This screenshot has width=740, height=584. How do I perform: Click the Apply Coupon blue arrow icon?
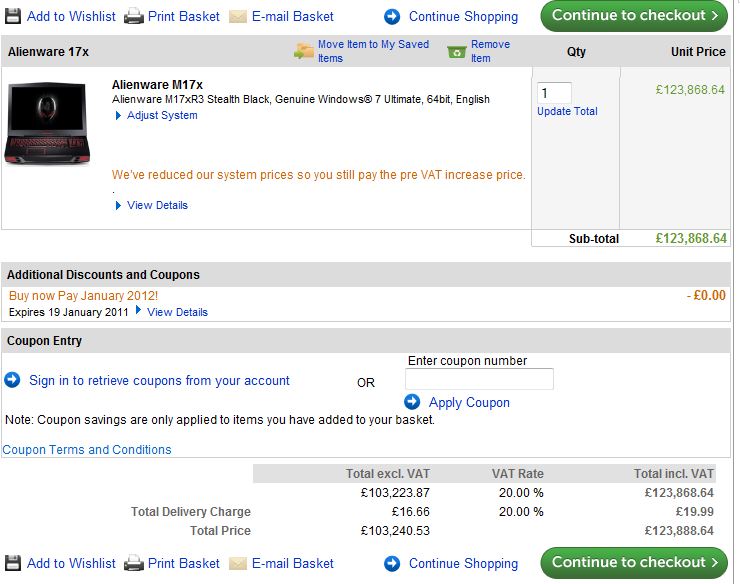412,402
